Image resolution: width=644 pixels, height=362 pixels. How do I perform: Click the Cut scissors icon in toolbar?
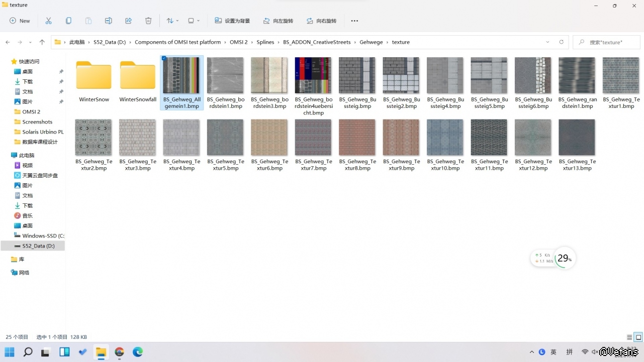click(48, 21)
